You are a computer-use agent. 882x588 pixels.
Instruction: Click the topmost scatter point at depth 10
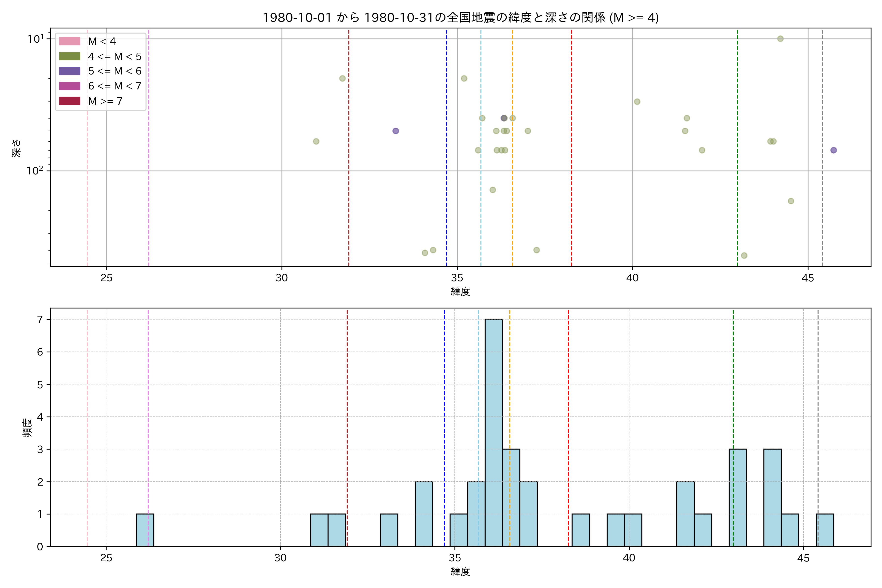780,39
